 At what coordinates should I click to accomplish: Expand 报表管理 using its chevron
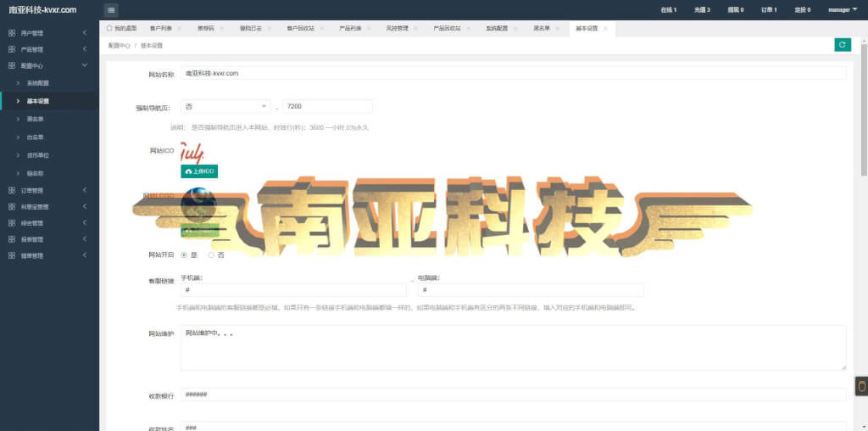point(85,239)
